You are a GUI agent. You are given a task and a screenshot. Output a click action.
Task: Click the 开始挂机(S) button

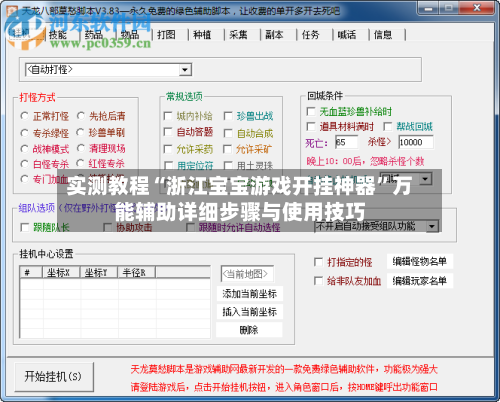click(54, 377)
